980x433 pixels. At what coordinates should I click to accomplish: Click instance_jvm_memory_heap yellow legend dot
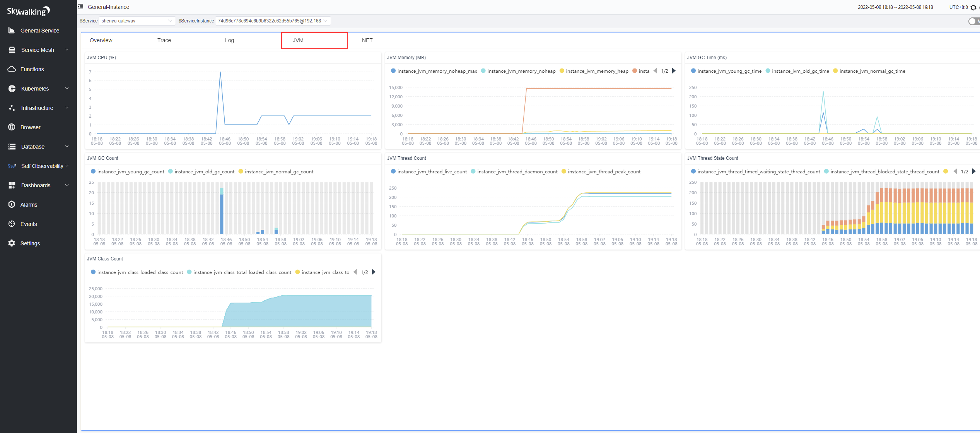[x=562, y=71]
